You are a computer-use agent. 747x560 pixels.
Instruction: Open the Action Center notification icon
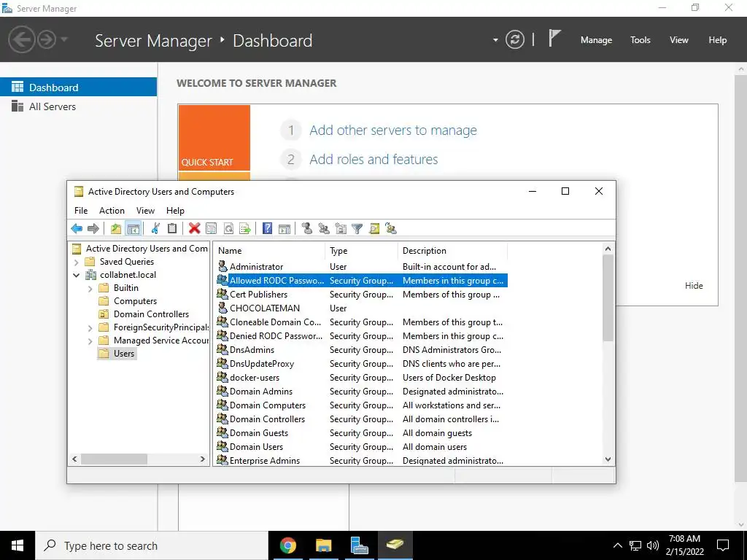(723, 545)
